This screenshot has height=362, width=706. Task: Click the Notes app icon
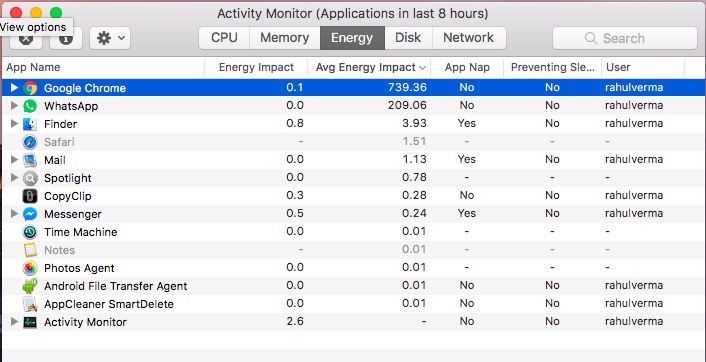[x=30, y=250]
